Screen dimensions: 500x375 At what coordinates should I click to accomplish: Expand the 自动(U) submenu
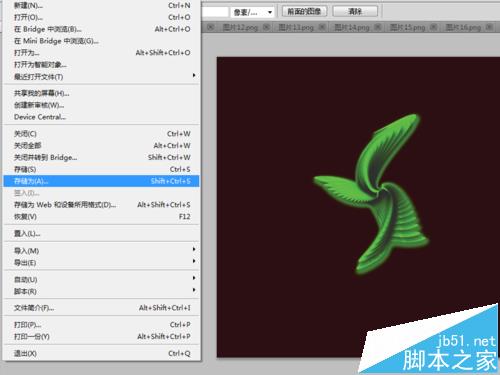click(x=101, y=279)
